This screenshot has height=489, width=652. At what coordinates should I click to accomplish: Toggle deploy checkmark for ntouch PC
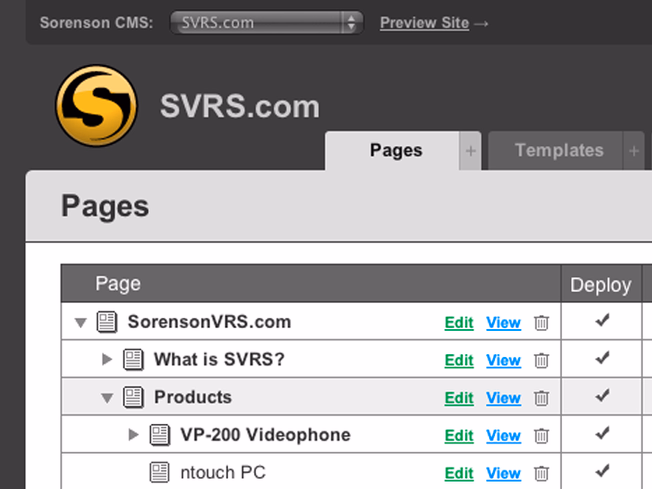tap(602, 470)
